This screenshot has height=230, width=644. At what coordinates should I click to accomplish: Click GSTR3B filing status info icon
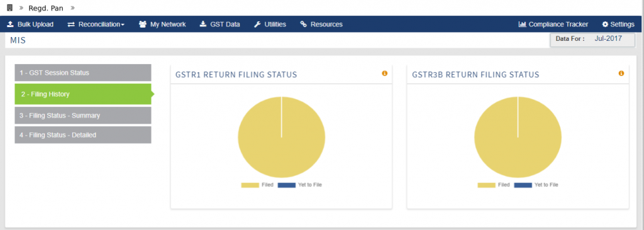point(621,74)
